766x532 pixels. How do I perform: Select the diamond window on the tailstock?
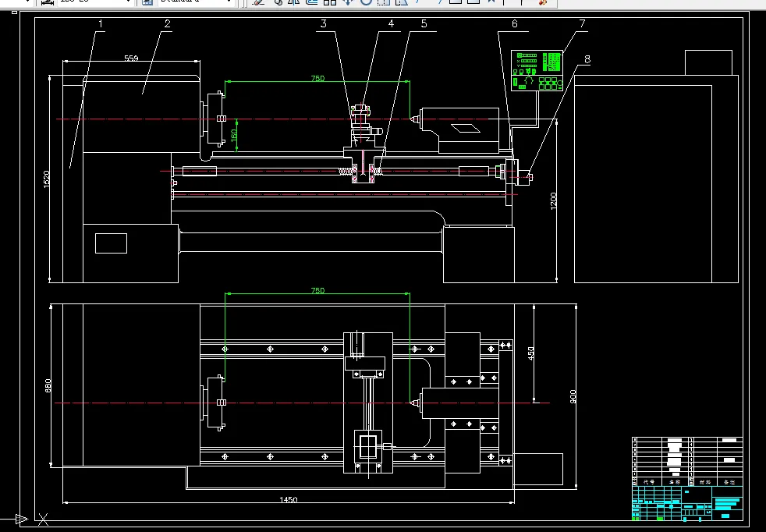[x=466, y=129]
